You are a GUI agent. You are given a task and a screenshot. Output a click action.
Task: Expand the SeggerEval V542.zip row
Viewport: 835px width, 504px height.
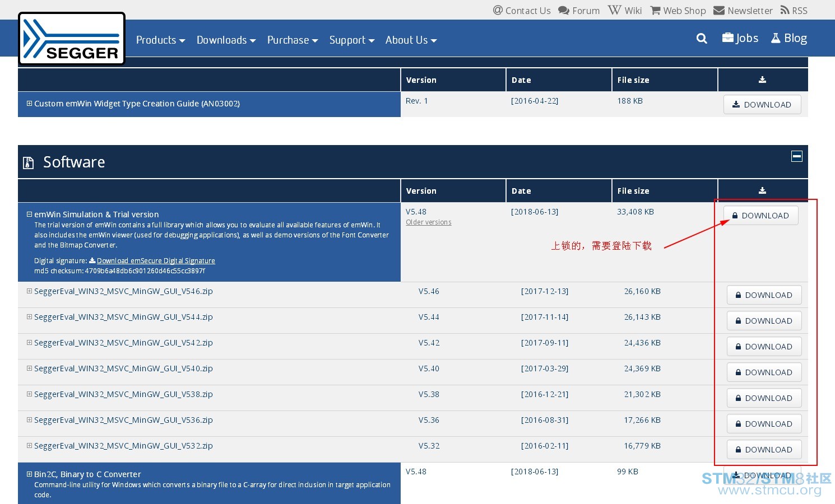[30, 343]
